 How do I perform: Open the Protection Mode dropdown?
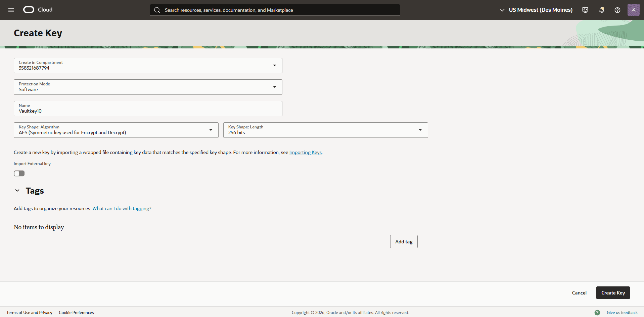tap(148, 87)
